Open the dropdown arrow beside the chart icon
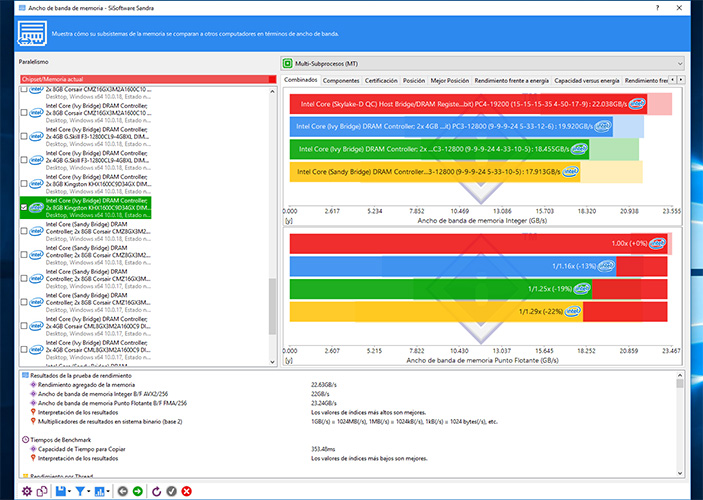This screenshot has width=703, height=500. 108,491
